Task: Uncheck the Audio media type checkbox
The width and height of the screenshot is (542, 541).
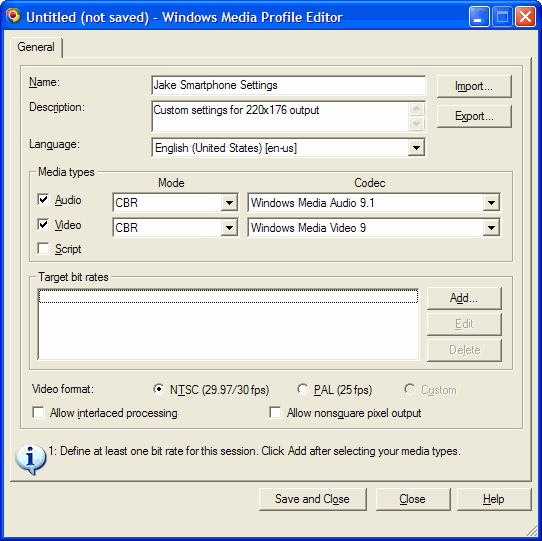Action: [44, 199]
